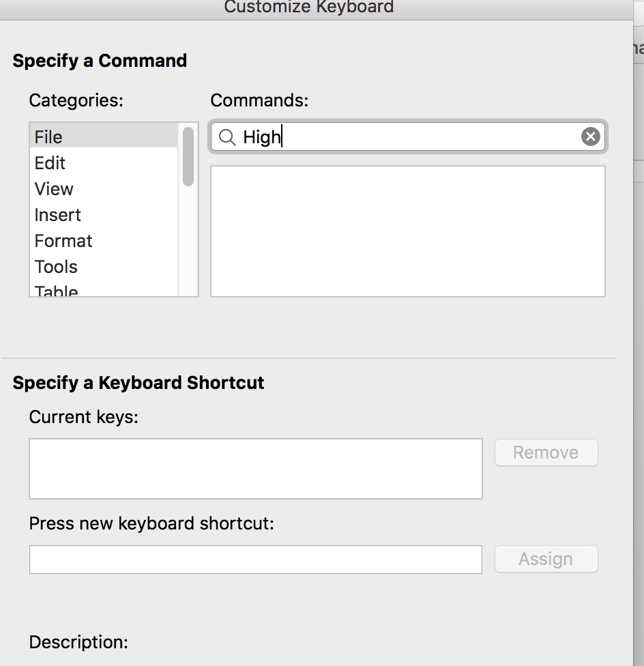644x666 pixels.
Task: Focus the Press new keyboard shortcut field
Action: click(x=255, y=560)
